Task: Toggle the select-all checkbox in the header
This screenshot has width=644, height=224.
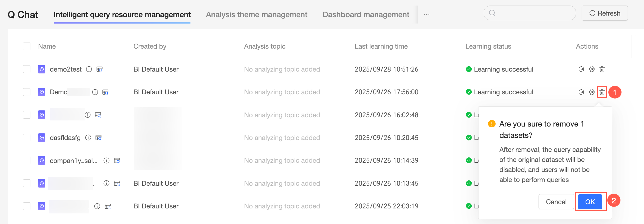Action: coord(27,46)
